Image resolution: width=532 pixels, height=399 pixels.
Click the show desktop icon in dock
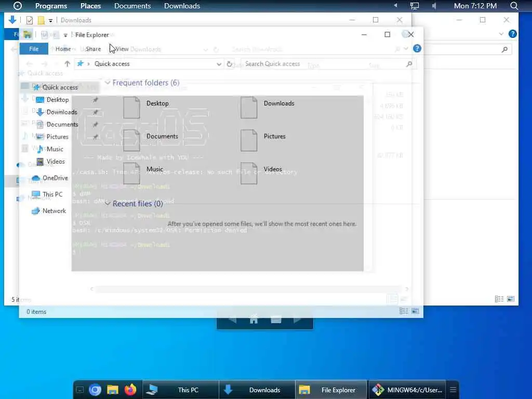click(x=79, y=390)
